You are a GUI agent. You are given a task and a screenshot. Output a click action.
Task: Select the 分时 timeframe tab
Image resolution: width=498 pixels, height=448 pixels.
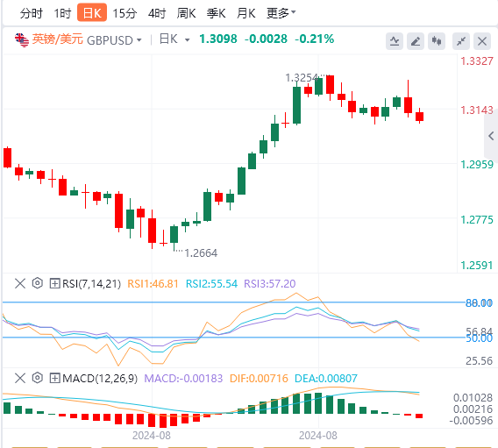(32, 13)
